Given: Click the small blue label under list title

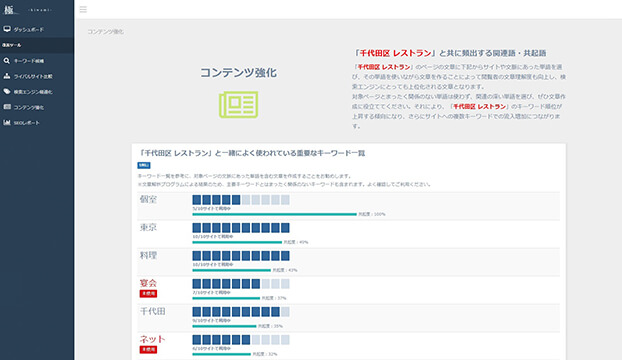Looking at the screenshot, I should tap(144, 165).
